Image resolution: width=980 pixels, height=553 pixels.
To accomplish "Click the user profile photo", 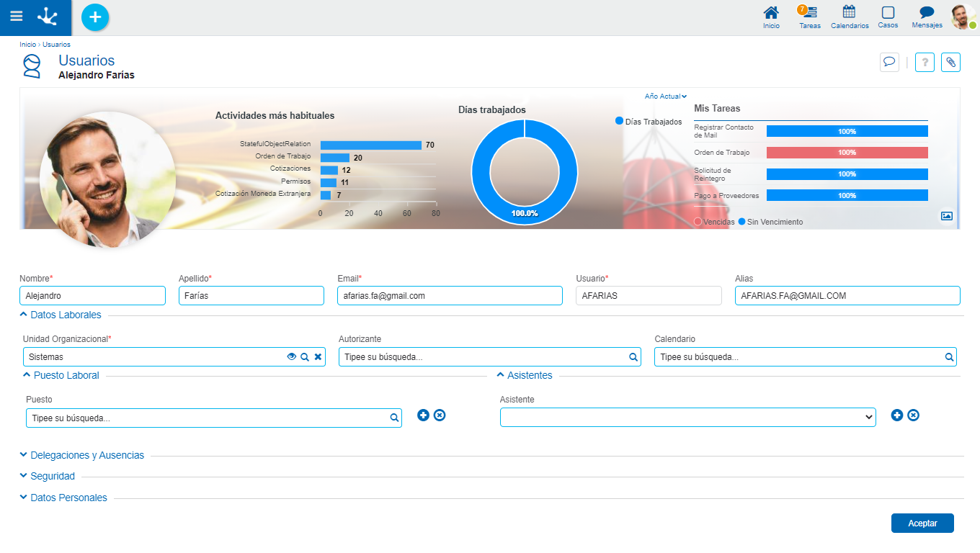I will pos(107,179).
